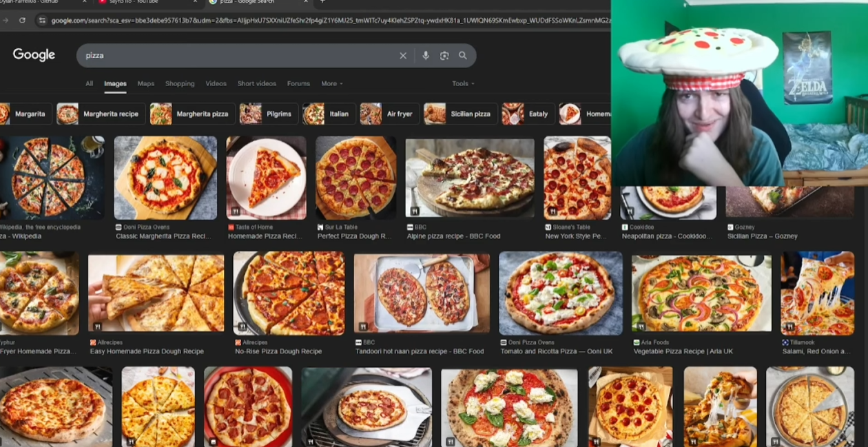The image size is (868, 447).
Task: Click into the pizza search input field
Action: click(x=234, y=56)
